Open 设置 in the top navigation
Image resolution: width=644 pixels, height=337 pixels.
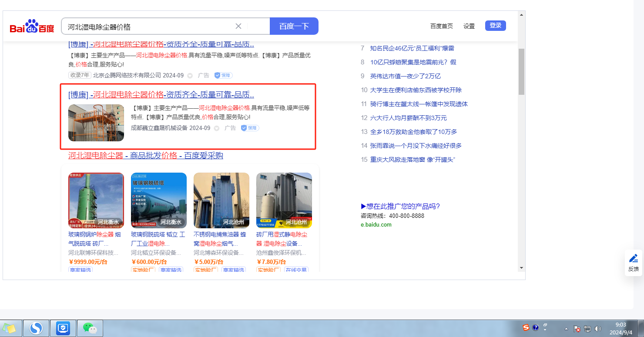[469, 26]
